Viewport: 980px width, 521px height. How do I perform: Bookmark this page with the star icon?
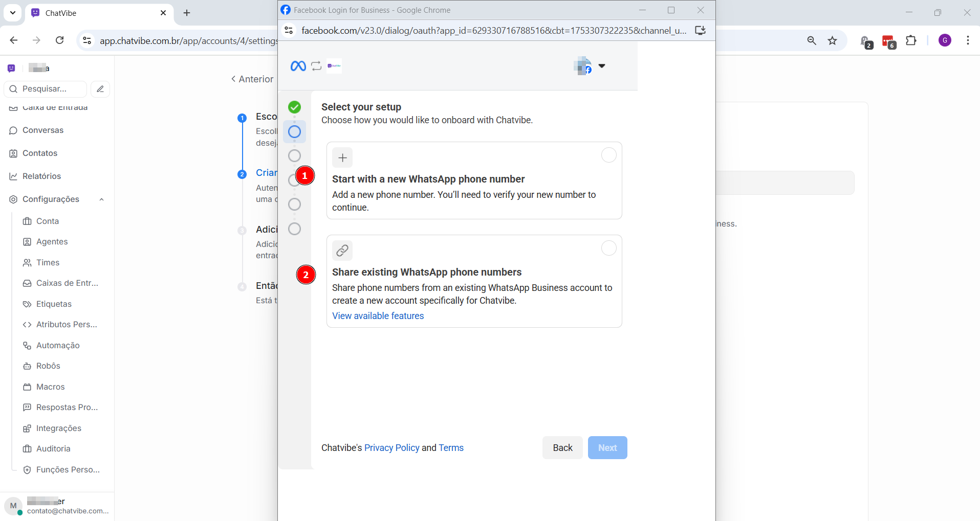pyautogui.click(x=833, y=40)
